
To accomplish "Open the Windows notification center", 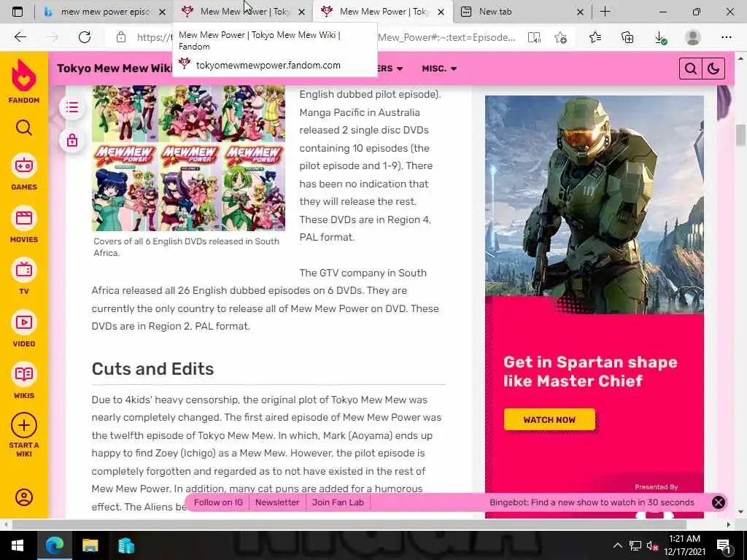I will point(724,545).
